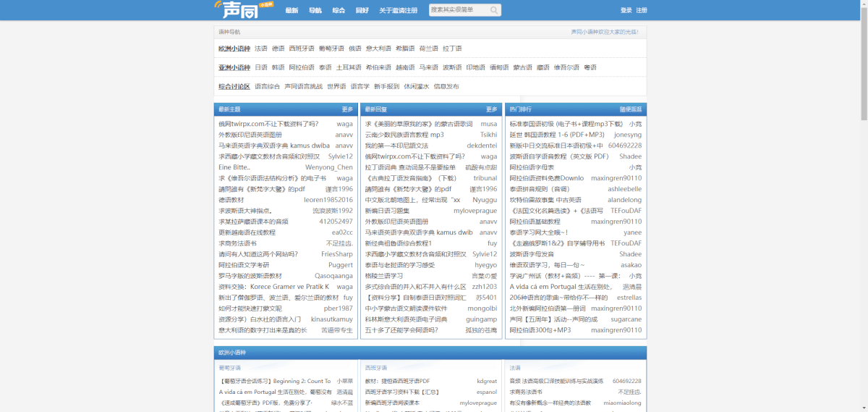
Task: Click the 注册 register link
Action: click(x=642, y=11)
